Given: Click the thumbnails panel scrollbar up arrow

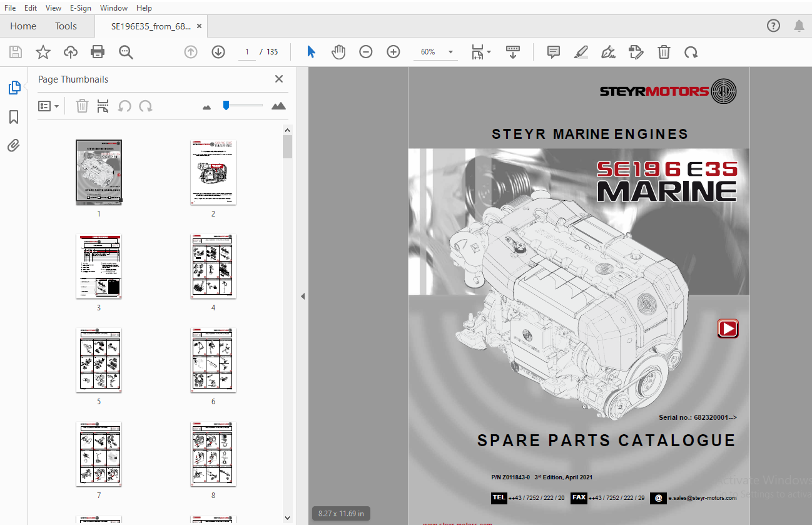Looking at the screenshot, I should [287, 130].
